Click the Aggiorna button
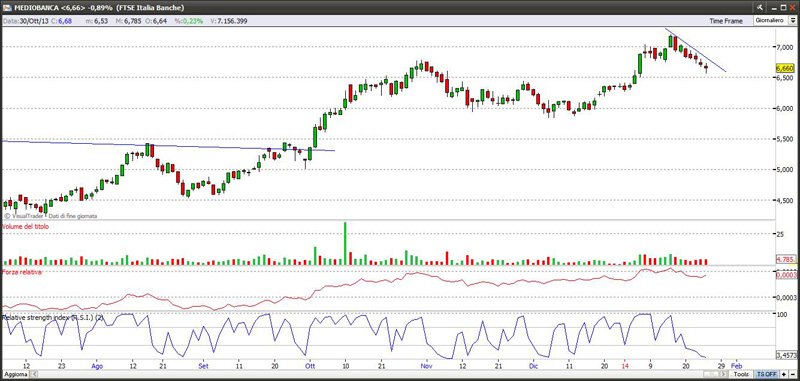800x381 pixels. click(x=16, y=374)
